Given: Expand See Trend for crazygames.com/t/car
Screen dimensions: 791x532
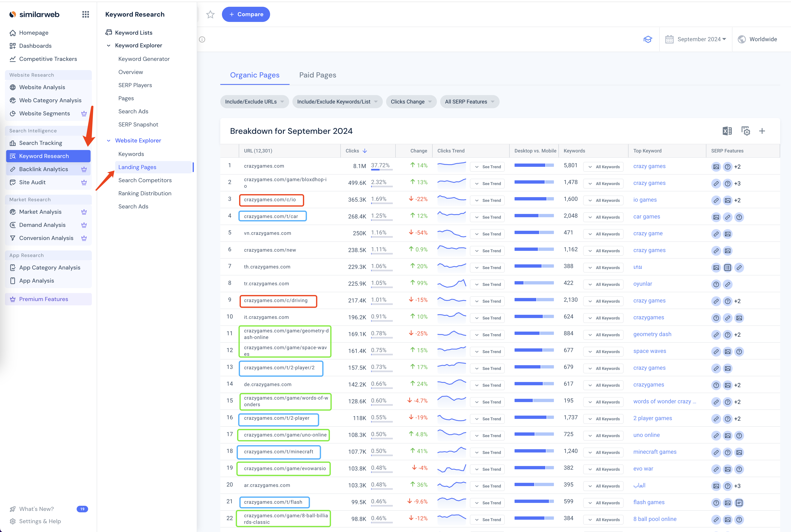Looking at the screenshot, I should (488, 217).
